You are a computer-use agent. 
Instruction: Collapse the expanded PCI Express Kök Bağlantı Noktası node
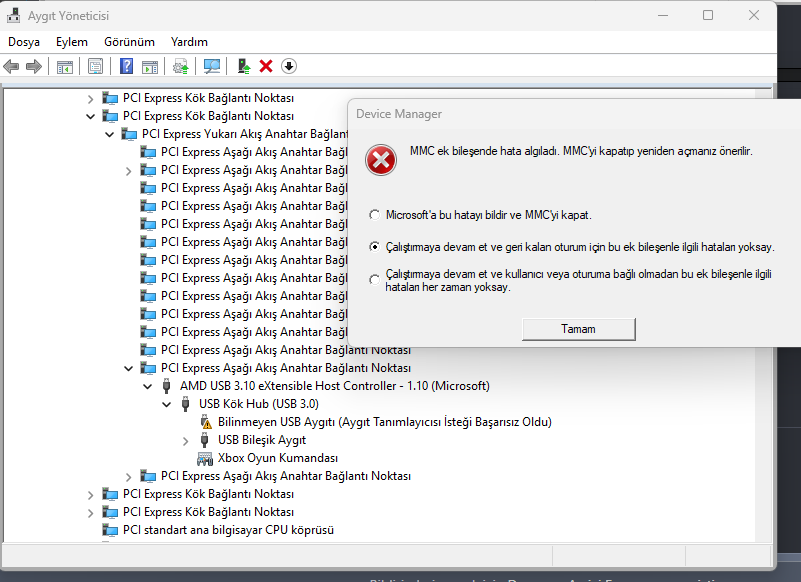point(90,117)
